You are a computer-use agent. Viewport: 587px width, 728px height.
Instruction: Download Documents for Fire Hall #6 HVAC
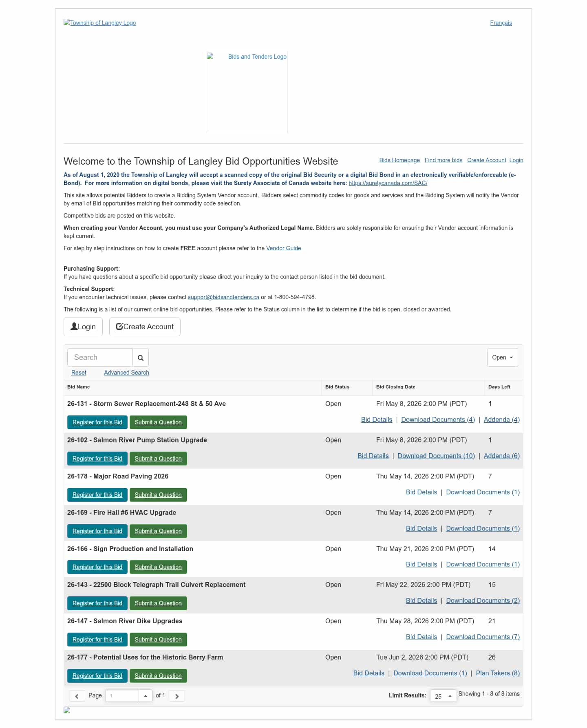(483, 528)
